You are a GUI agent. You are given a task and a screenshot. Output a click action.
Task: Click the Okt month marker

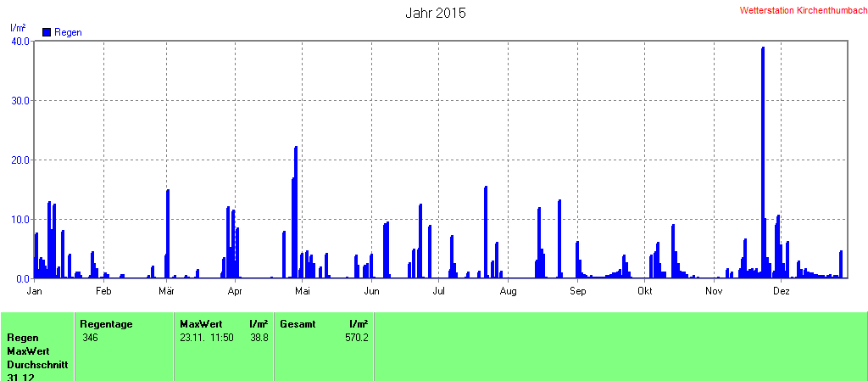(644, 291)
